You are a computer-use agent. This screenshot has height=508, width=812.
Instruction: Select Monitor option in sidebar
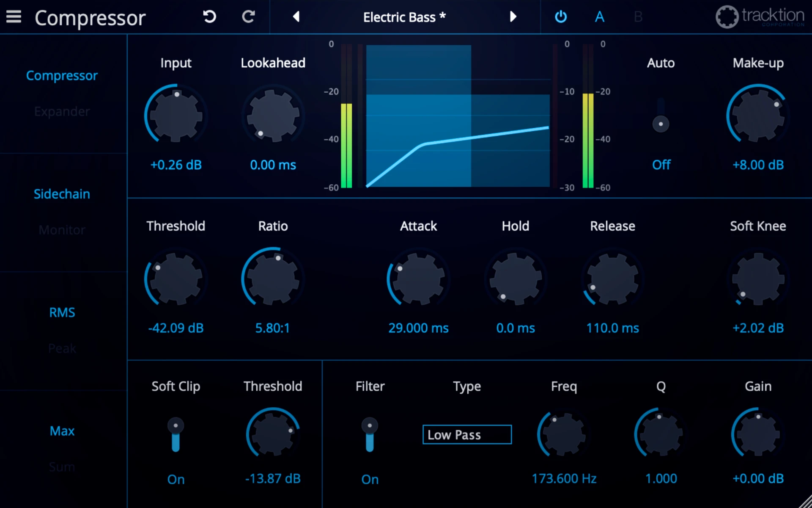click(x=62, y=230)
